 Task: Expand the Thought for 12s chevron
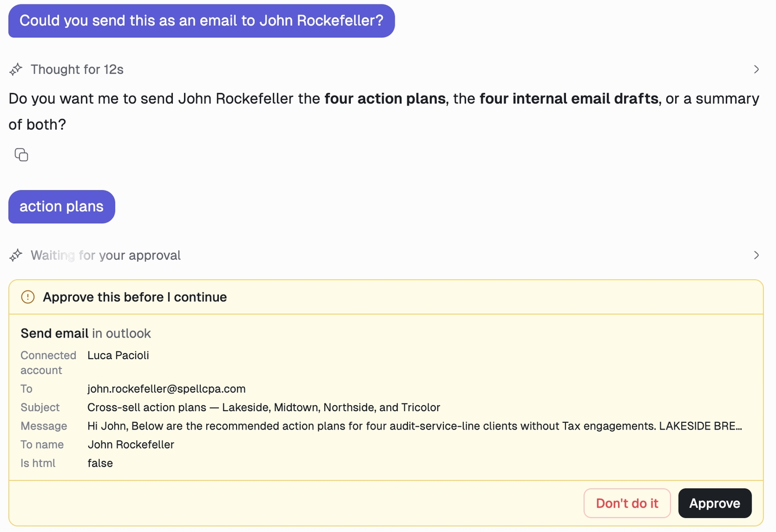pyautogui.click(x=756, y=69)
